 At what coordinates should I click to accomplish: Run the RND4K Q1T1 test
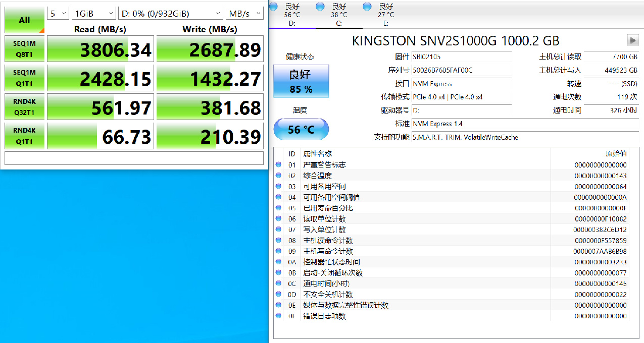pos(24,136)
